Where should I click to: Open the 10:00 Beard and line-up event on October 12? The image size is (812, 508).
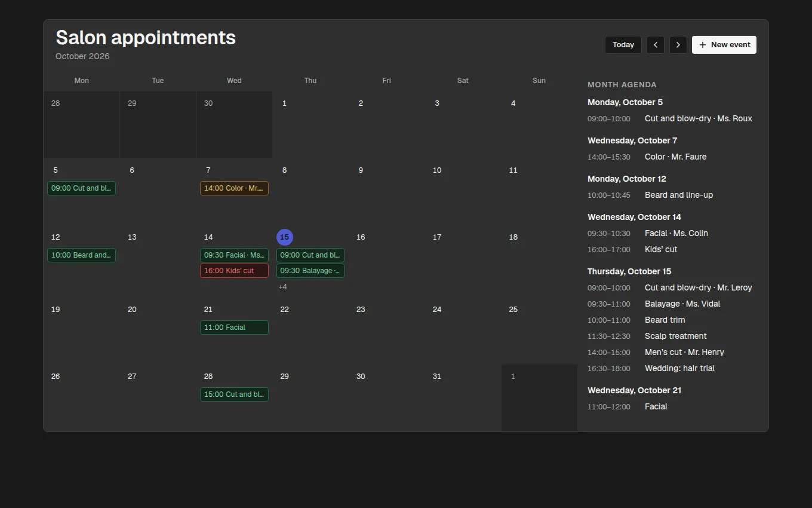tap(81, 255)
